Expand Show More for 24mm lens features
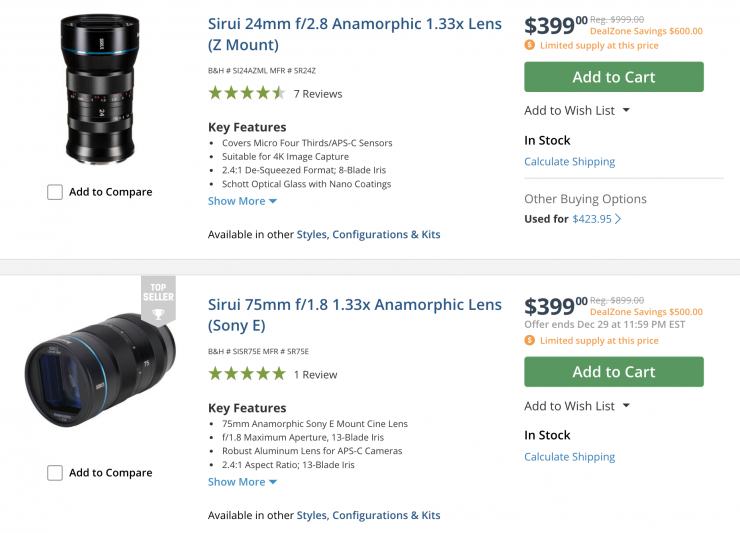 pos(242,201)
